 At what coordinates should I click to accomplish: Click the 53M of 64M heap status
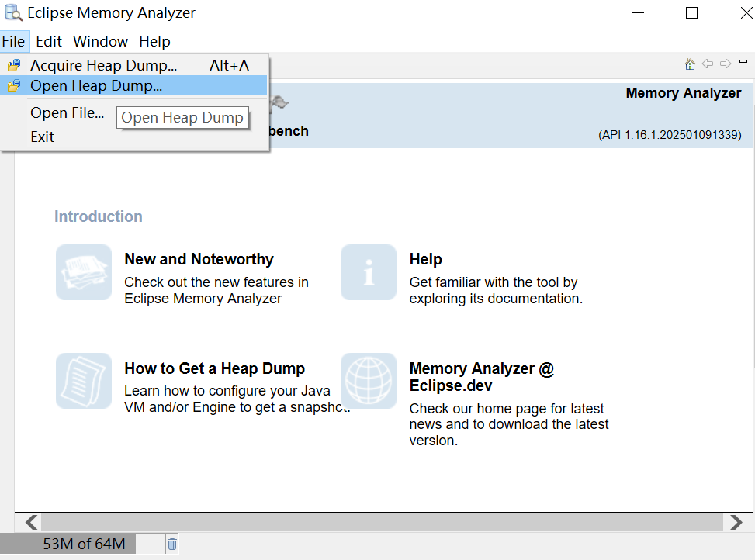point(84,544)
